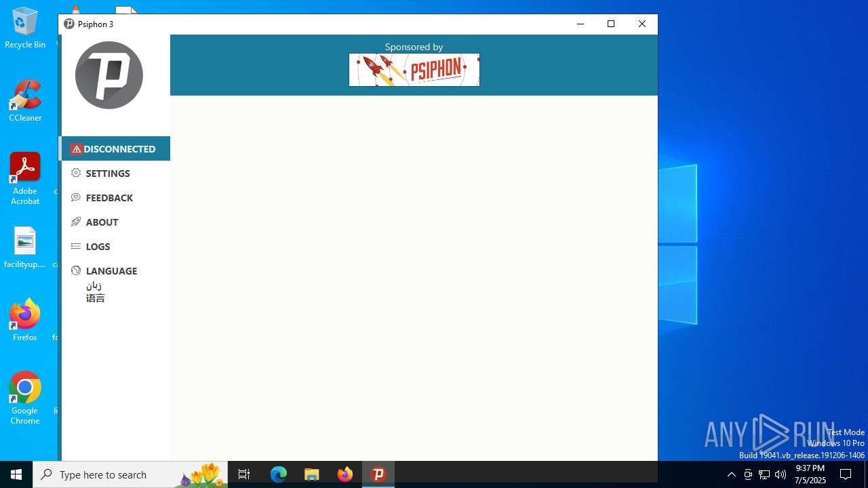The width and height of the screenshot is (868, 488).
Task: Open the Disconnected status tab
Action: click(116, 148)
